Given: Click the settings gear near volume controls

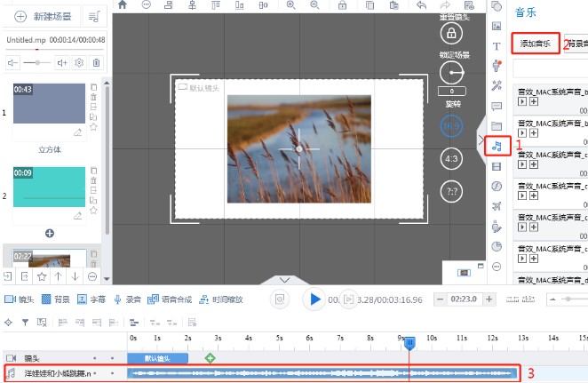Looking at the screenshot, I should [79, 63].
